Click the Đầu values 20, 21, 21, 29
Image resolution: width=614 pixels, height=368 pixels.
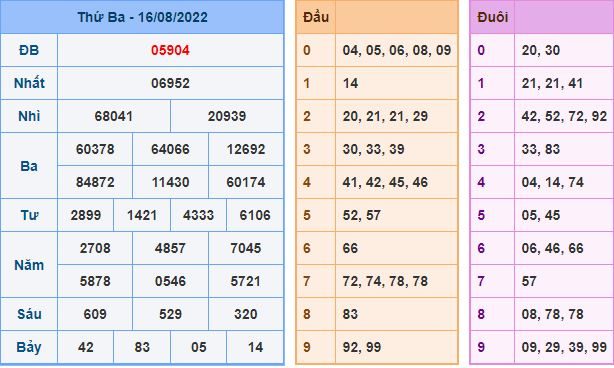point(385,116)
